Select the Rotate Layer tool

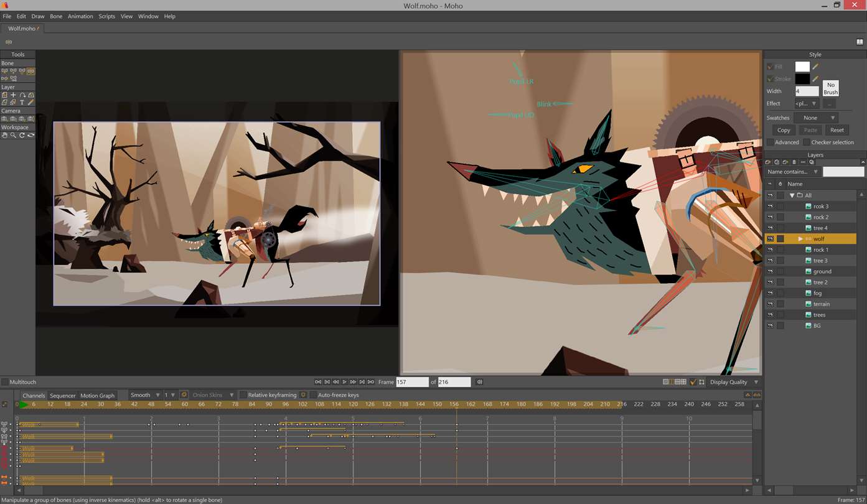pyautogui.click(x=22, y=95)
